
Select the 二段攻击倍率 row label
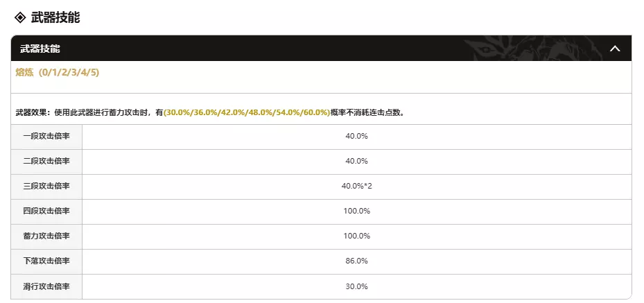(x=46, y=162)
